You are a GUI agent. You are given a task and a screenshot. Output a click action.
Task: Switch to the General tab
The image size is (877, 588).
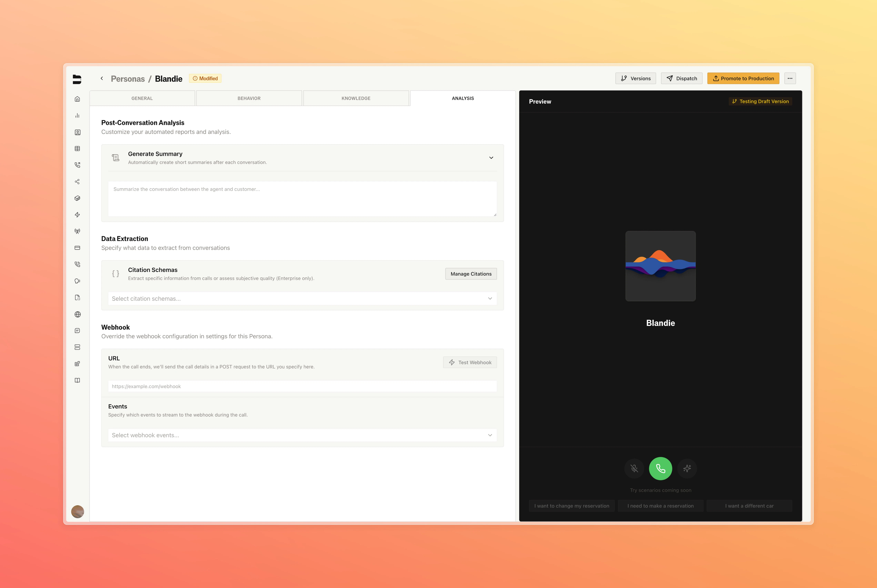click(x=142, y=98)
